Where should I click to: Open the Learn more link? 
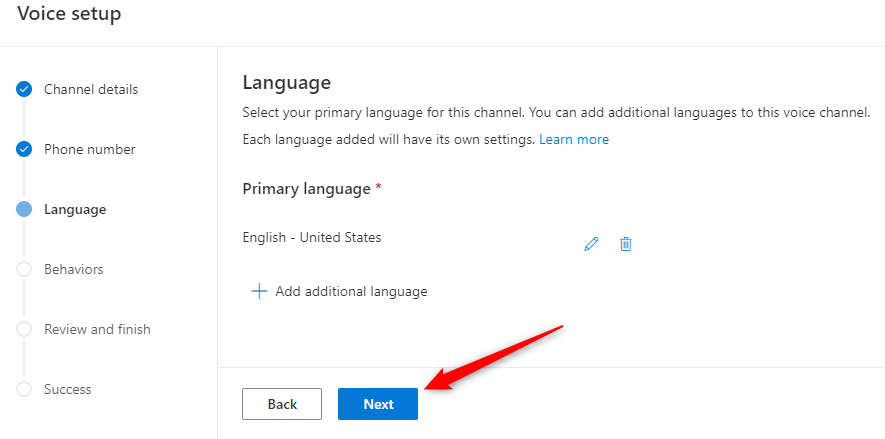pyautogui.click(x=574, y=139)
